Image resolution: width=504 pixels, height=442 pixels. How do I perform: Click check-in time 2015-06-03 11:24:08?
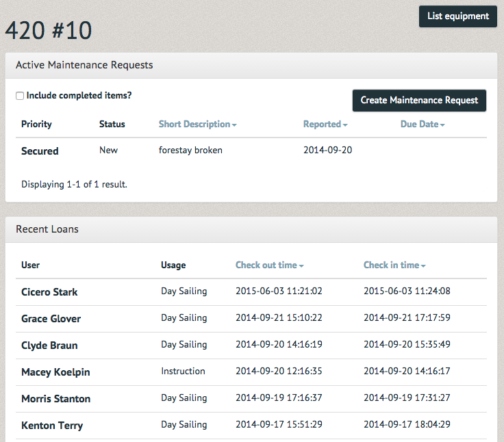(407, 291)
